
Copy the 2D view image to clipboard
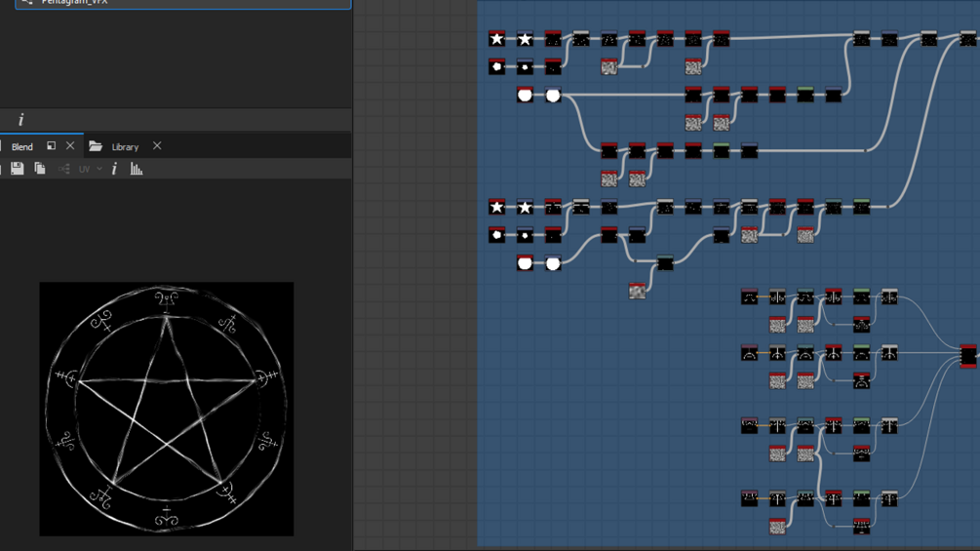pyautogui.click(x=39, y=169)
